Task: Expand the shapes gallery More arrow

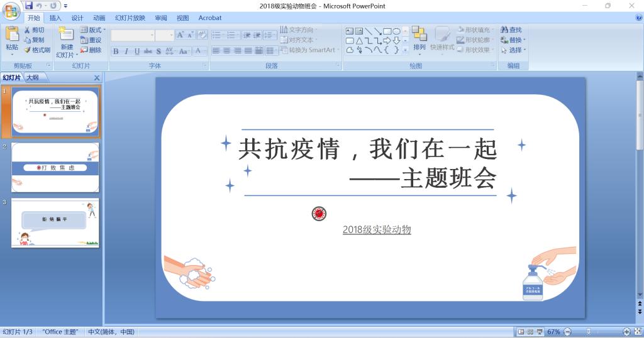Action: (x=406, y=50)
